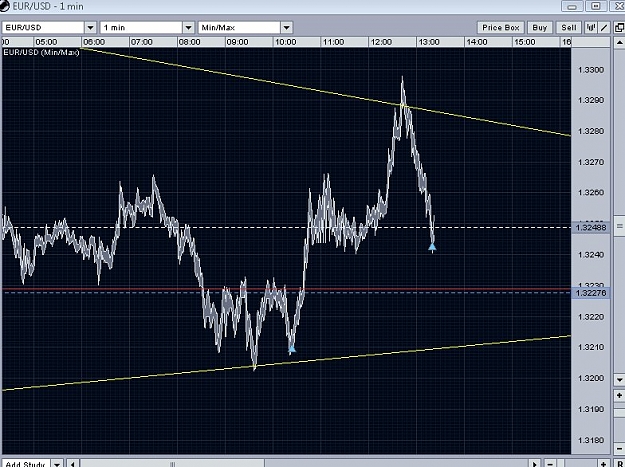Image resolution: width=625 pixels, height=467 pixels.
Task: Click the blue arrow marker near 13:00
Action: [x=432, y=247]
